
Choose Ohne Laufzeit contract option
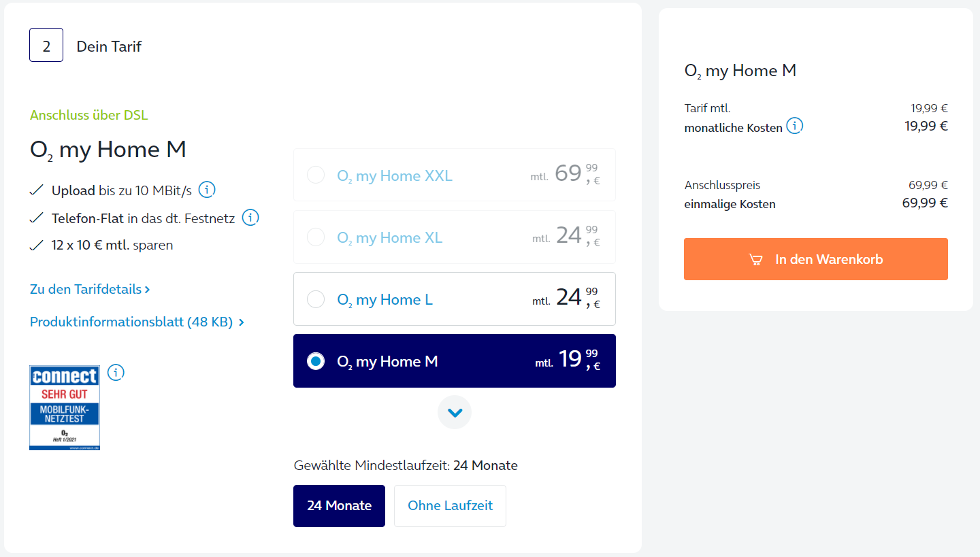[x=450, y=506]
